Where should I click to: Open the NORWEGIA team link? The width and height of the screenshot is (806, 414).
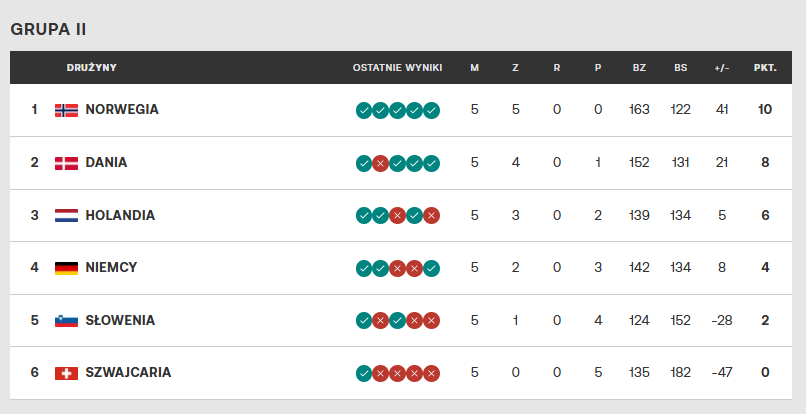pos(122,110)
